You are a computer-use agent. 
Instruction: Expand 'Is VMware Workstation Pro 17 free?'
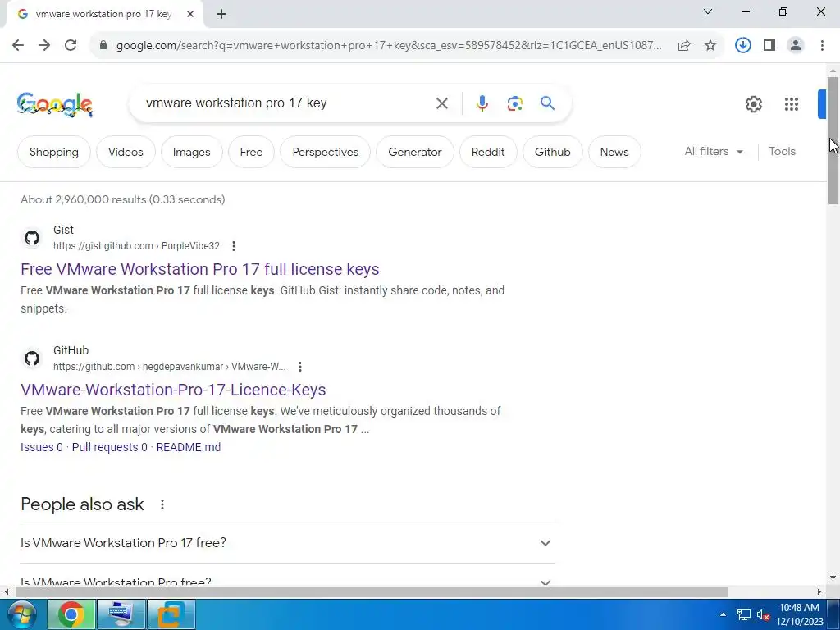tap(288, 543)
